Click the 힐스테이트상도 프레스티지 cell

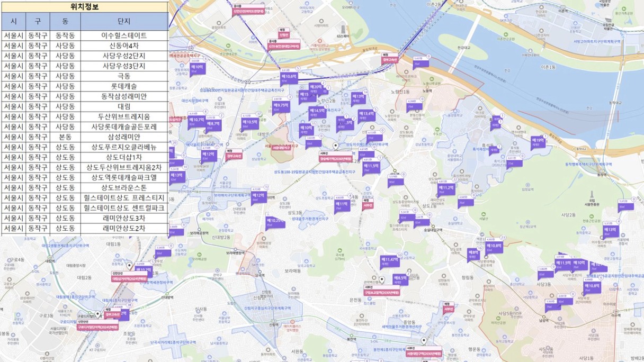tap(124, 197)
